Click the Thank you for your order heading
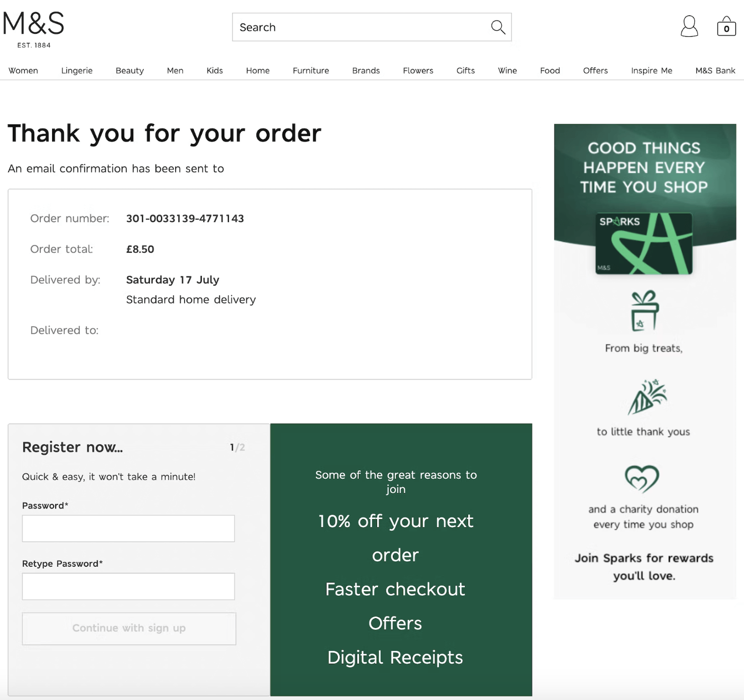The width and height of the screenshot is (744, 700). pyautogui.click(x=165, y=133)
